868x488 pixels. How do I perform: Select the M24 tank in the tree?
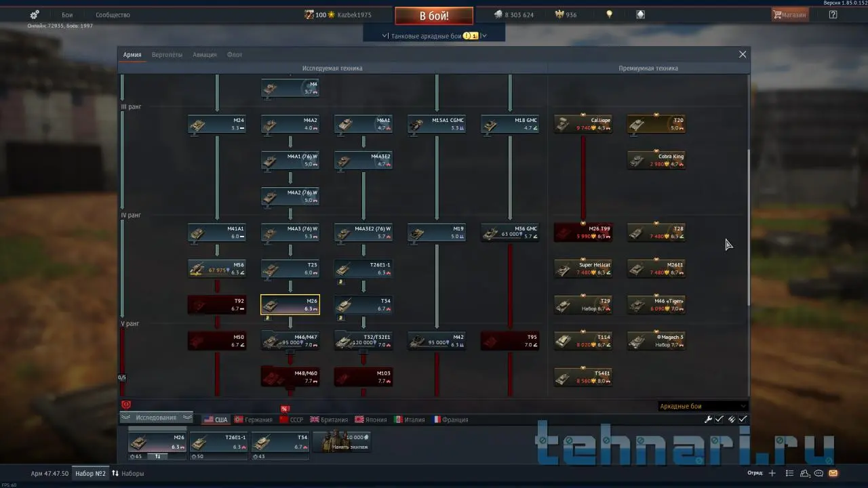point(217,124)
